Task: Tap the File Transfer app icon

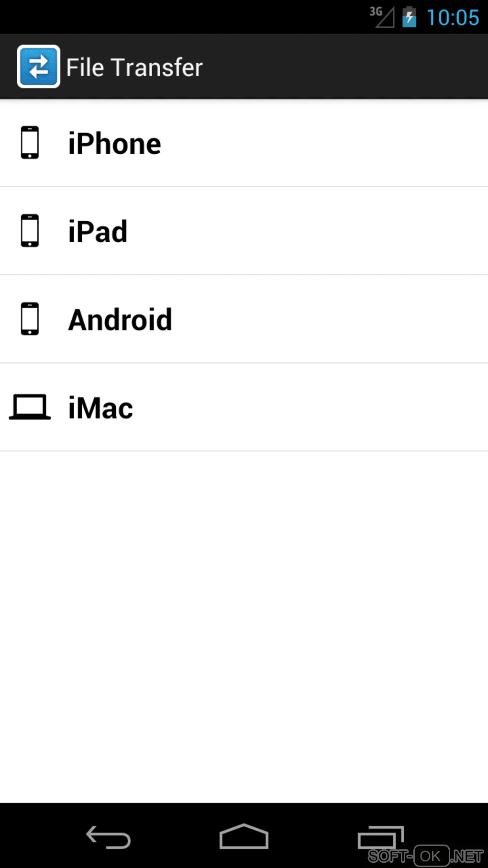Action: 38,67
